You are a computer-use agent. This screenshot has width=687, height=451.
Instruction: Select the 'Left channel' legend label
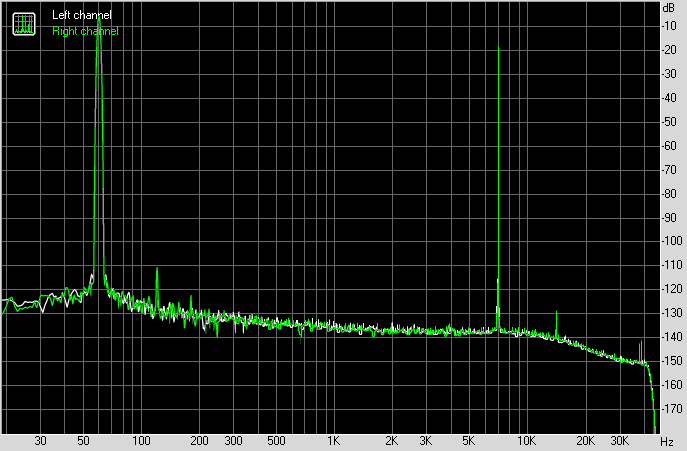(82, 15)
